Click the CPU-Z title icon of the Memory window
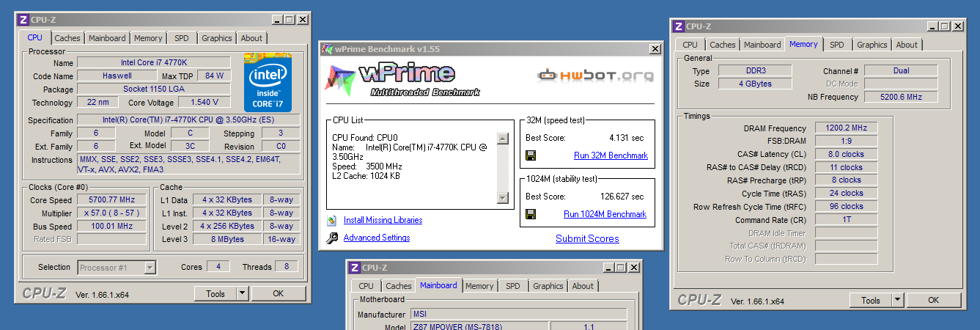This screenshot has width=980, height=330. point(678,26)
